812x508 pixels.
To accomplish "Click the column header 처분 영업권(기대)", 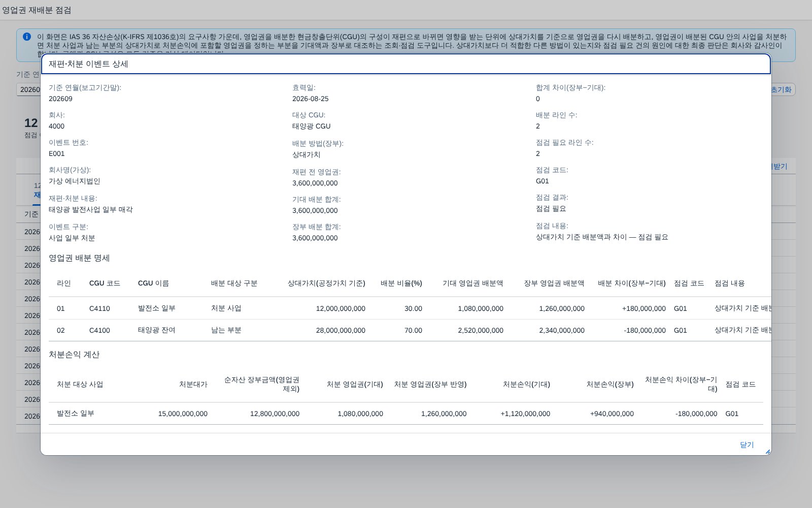I will (355, 384).
